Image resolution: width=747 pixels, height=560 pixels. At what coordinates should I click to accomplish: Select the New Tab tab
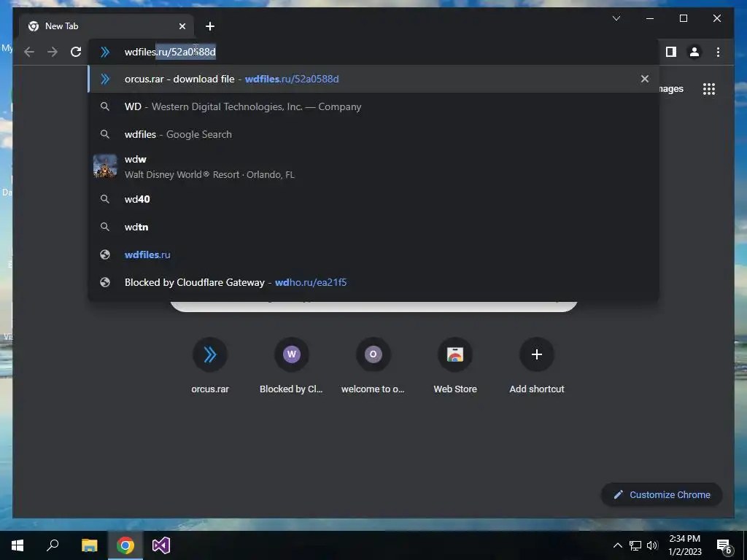pyautogui.click(x=107, y=26)
